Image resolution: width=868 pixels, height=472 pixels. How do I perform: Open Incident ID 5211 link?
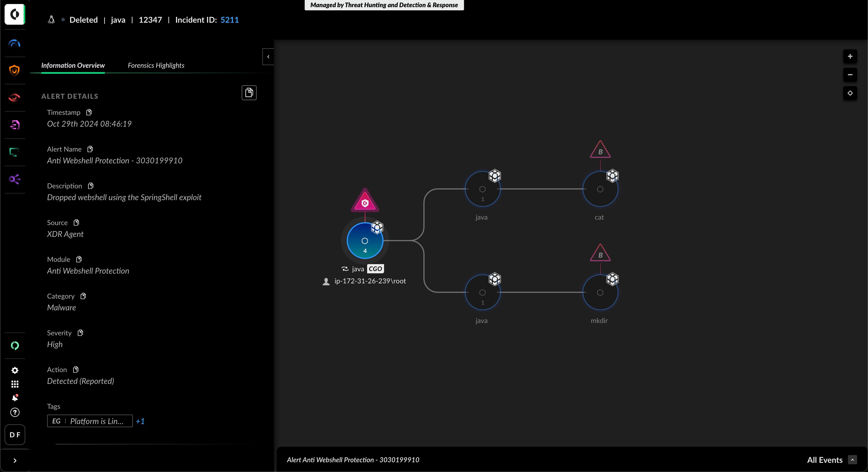[229, 20]
